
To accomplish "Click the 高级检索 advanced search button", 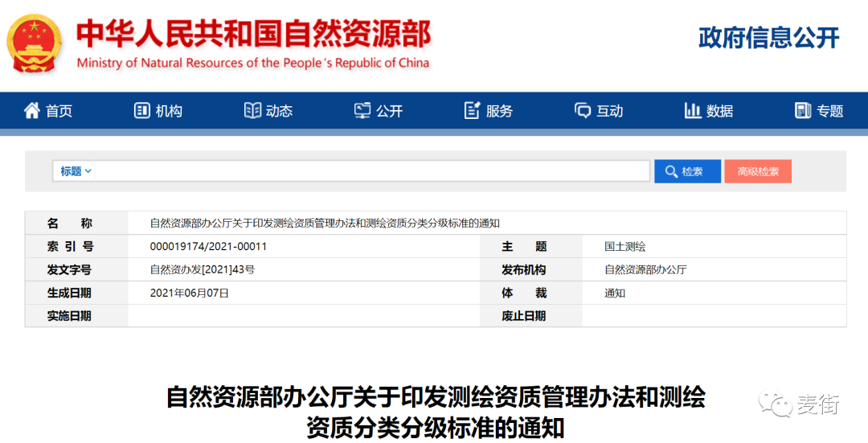I will 758,172.
